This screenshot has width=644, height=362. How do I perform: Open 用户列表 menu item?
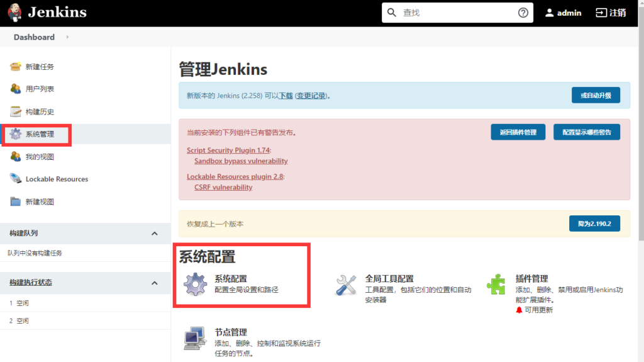tap(40, 89)
